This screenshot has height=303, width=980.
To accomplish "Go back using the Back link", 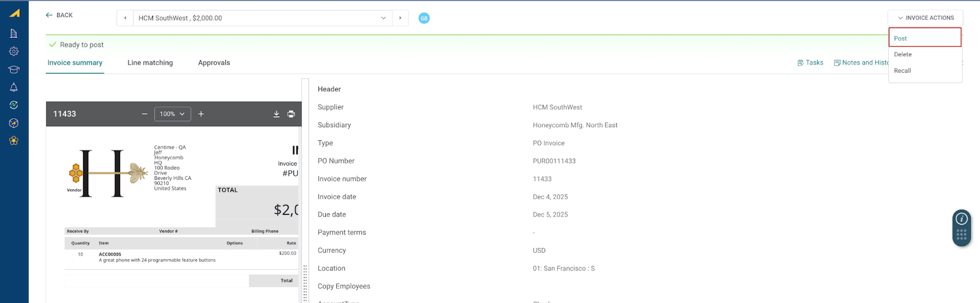I will pyautogui.click(x=59, y=15).
